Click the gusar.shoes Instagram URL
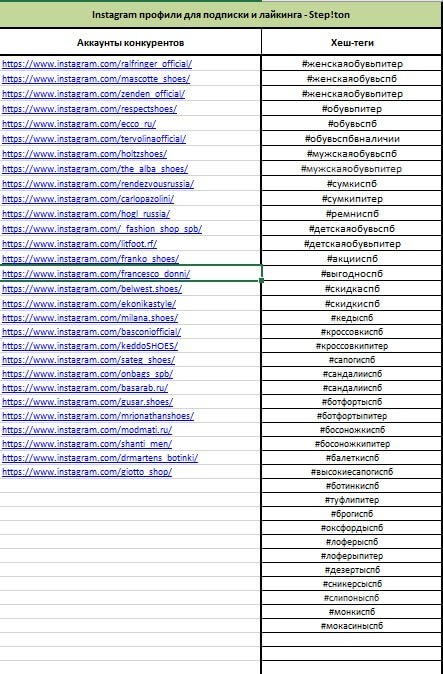443x674 pixels. point(87,402)
